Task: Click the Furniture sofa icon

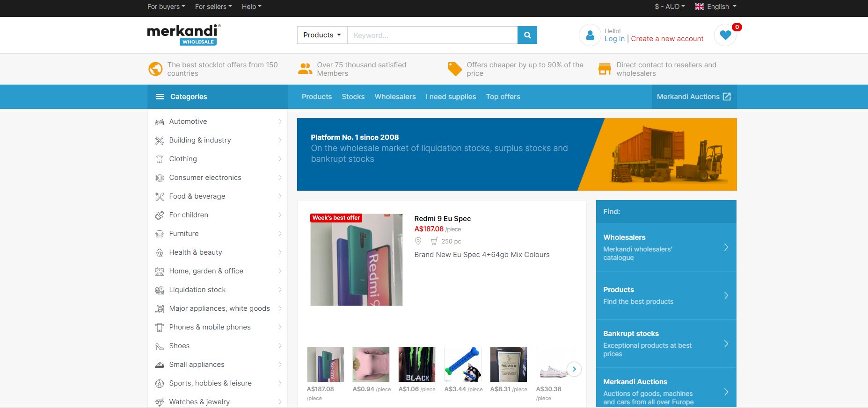Action: pyautogui.click(x=160, y=234)
